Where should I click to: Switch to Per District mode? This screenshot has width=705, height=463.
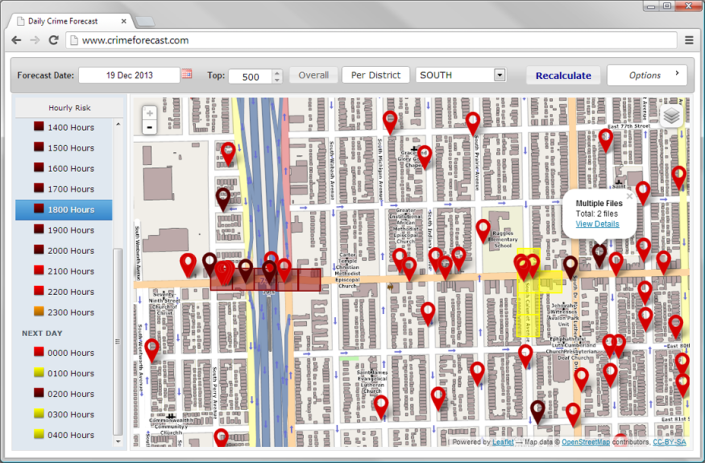pyautogui.click(x=375, y=75)
